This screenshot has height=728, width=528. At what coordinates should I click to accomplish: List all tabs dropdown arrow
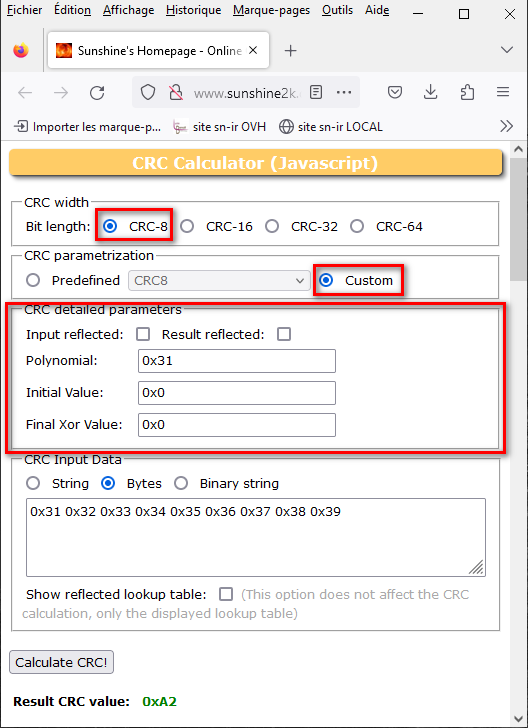(x=507, y=50)
